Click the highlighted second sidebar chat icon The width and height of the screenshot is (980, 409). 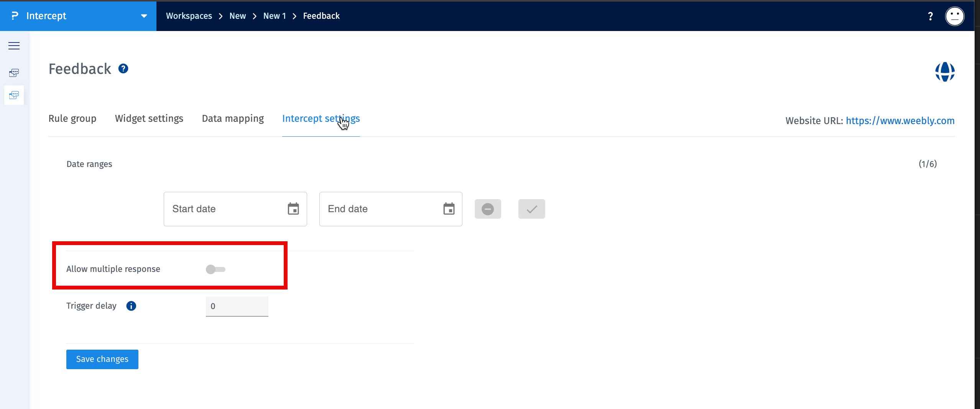[14, 95]
